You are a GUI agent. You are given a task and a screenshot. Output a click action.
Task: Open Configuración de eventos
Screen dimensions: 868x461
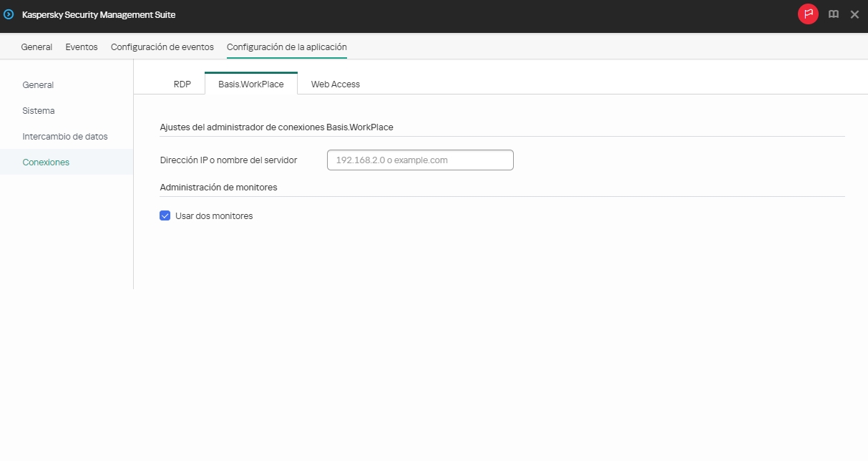[x=162, y=47]
